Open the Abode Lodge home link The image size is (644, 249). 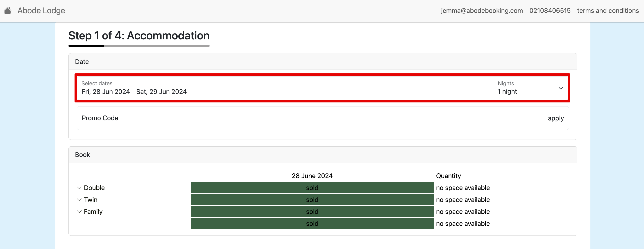point(41,11)
